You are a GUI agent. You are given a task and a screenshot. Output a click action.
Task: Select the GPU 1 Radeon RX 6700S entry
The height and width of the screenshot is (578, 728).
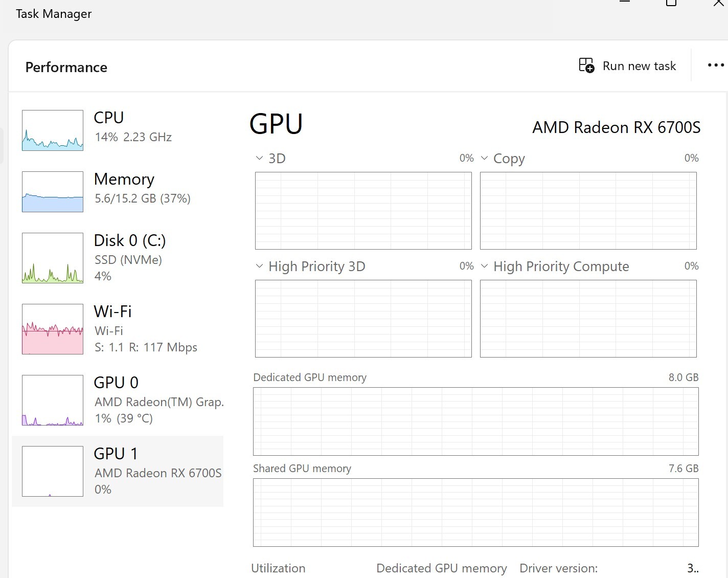pos(118,471)
